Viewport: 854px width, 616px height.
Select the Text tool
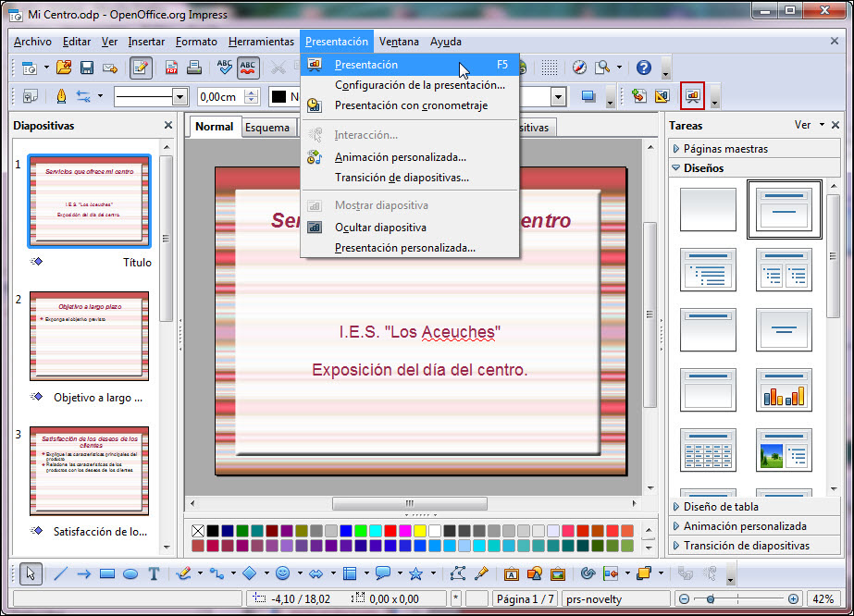[154, 573]
